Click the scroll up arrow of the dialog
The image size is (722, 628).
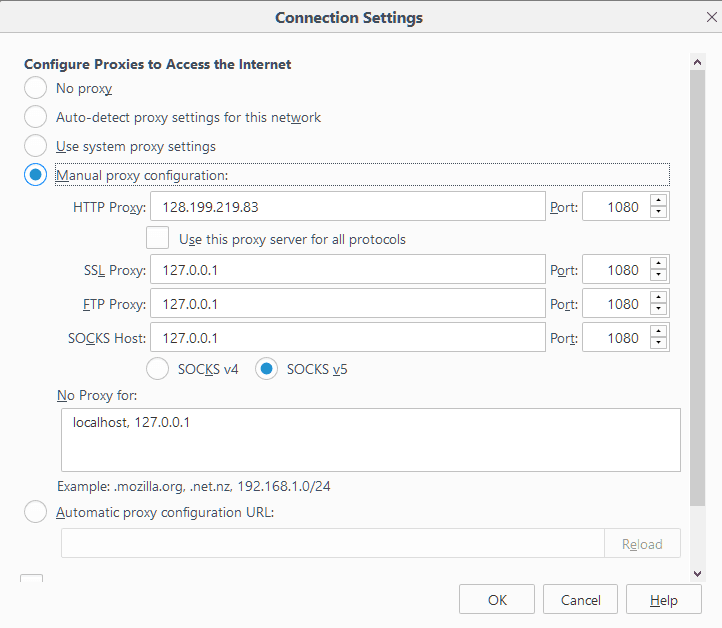click(698, 62)
